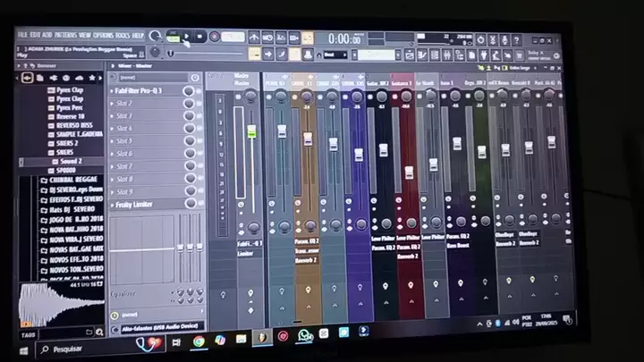Screen dimensions: 644x362
Task: Open the FILE menu
Action: [x=22, y=35]
